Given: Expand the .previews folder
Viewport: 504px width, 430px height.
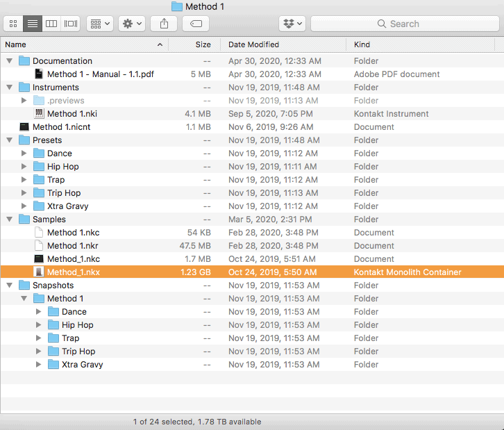Looking at the screenshot, I should [24, 100].
